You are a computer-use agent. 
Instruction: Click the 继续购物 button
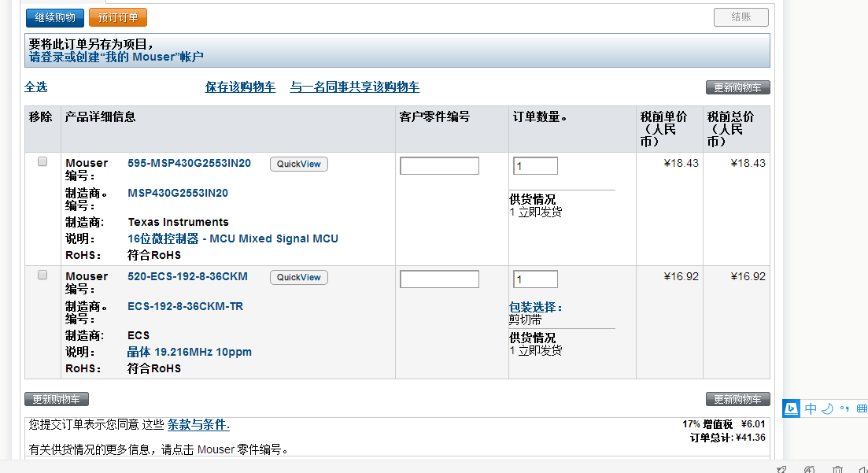tap(55, 18)
